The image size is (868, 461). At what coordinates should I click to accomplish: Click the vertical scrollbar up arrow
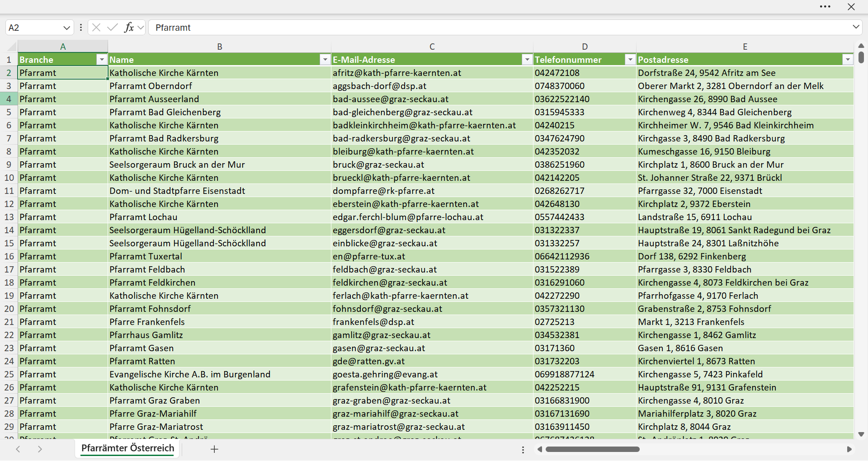[x=861, y=46]
